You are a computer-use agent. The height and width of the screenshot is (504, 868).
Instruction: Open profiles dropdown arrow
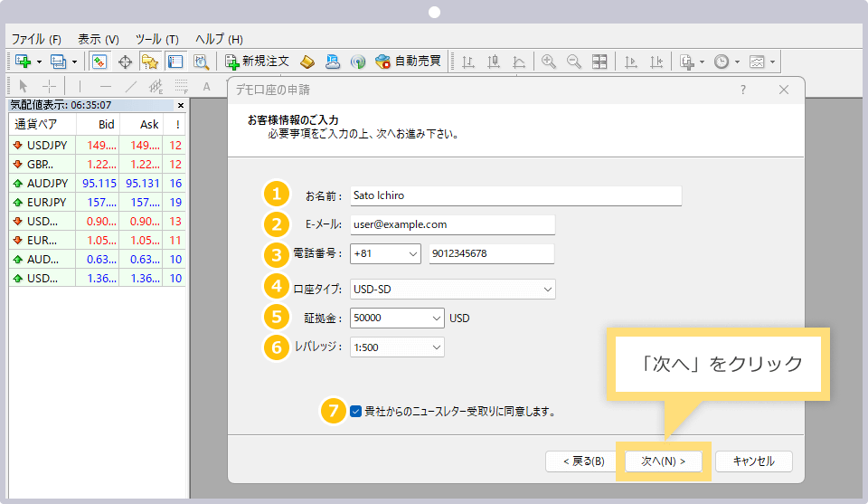[x=74, y=62]
